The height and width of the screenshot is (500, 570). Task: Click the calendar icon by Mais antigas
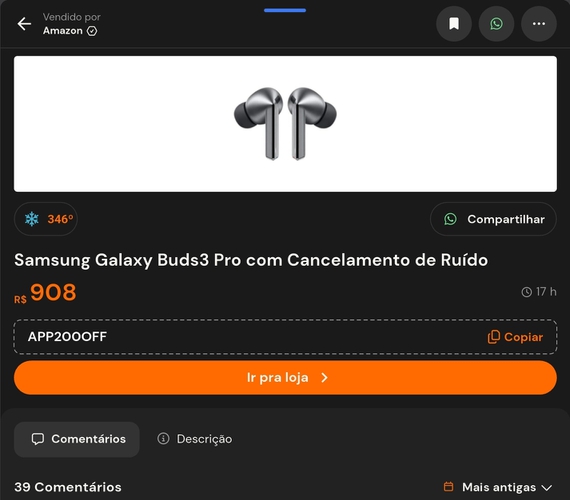(449, 487)
